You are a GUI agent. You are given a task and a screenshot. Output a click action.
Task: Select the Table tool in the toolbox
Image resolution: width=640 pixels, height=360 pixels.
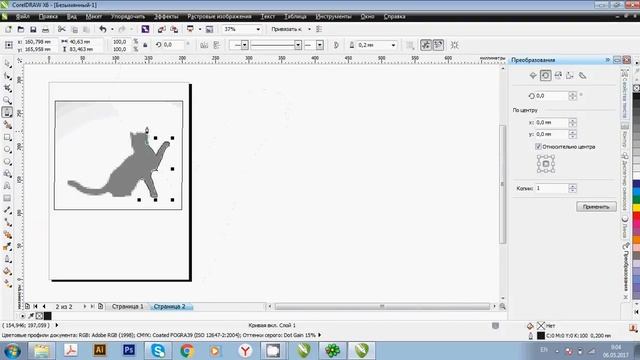click(x=7, y=198)
